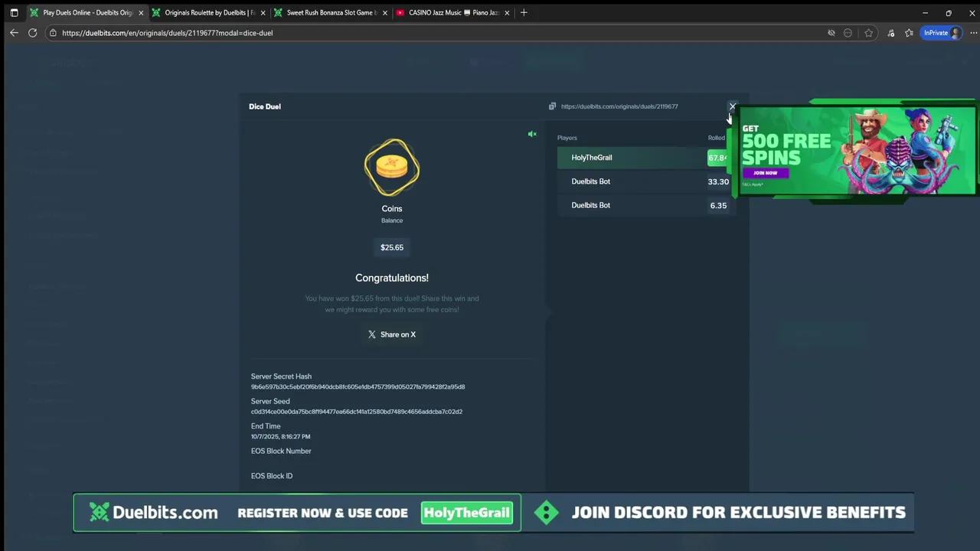Click the EOS Block Number label
Image resolution: width=980 pixels, height=551 pixels.
[x=281, y=451]
